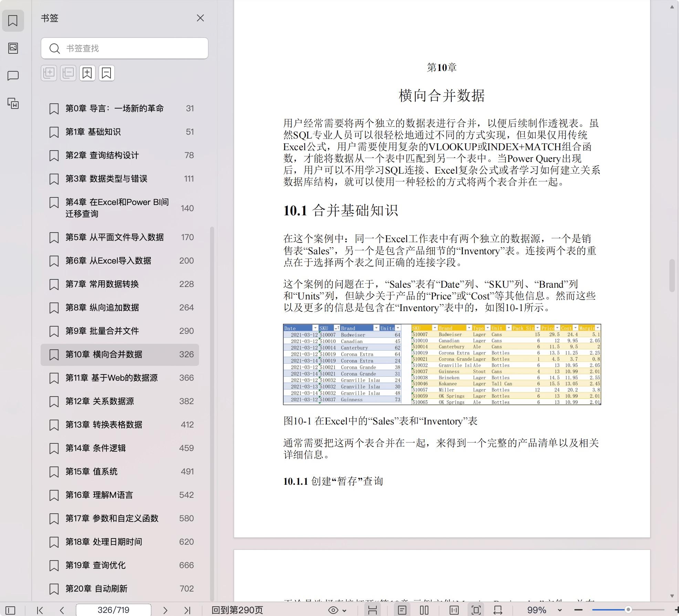The height and width of the screenshot is (616, 679).
Task: Click the zoom out minus button
Action: point(578,610)
